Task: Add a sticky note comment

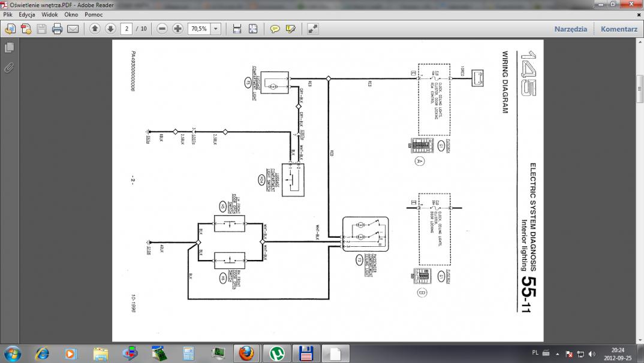Action: tap(275, 29)
